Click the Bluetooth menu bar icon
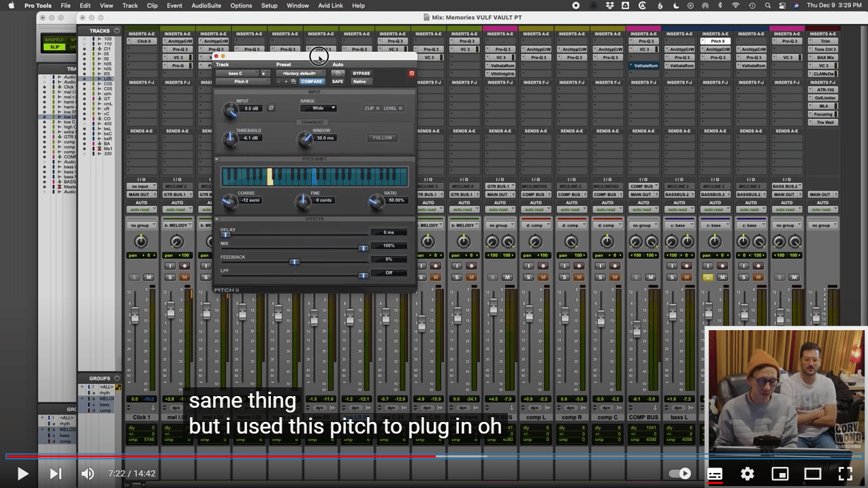 click(x=722, y=5)
